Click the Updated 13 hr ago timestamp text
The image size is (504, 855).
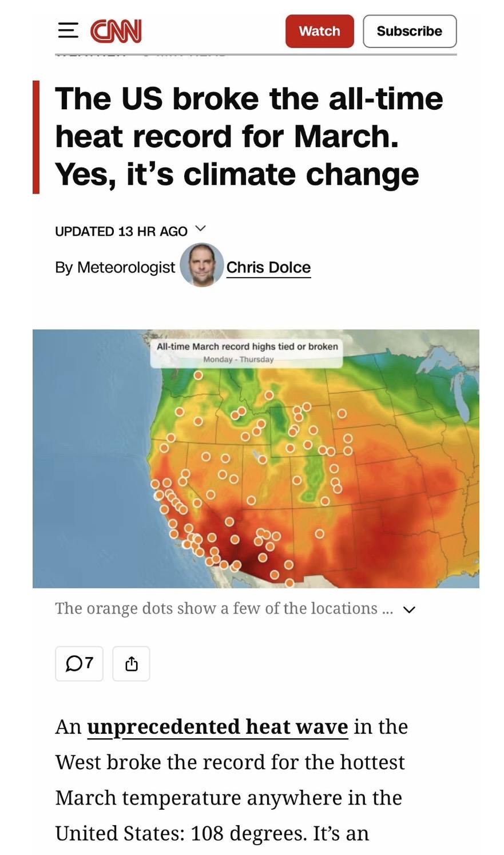[121, 231]
